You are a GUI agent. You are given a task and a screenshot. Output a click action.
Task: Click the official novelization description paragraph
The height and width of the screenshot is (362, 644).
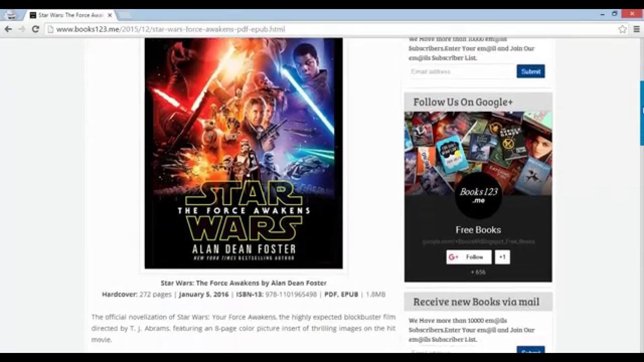coord(244,328)
